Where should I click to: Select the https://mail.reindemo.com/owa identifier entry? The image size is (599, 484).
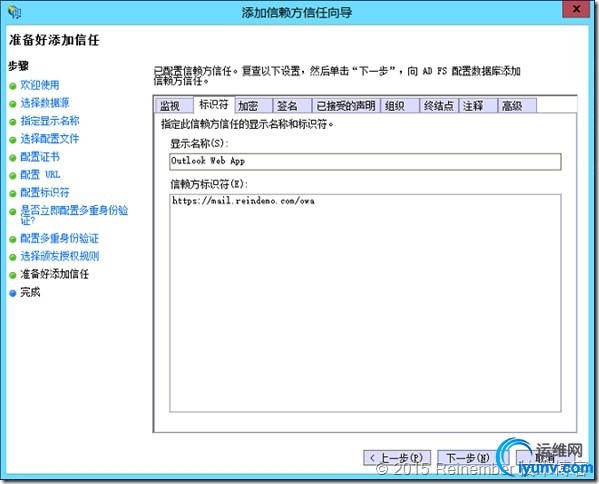243,201
